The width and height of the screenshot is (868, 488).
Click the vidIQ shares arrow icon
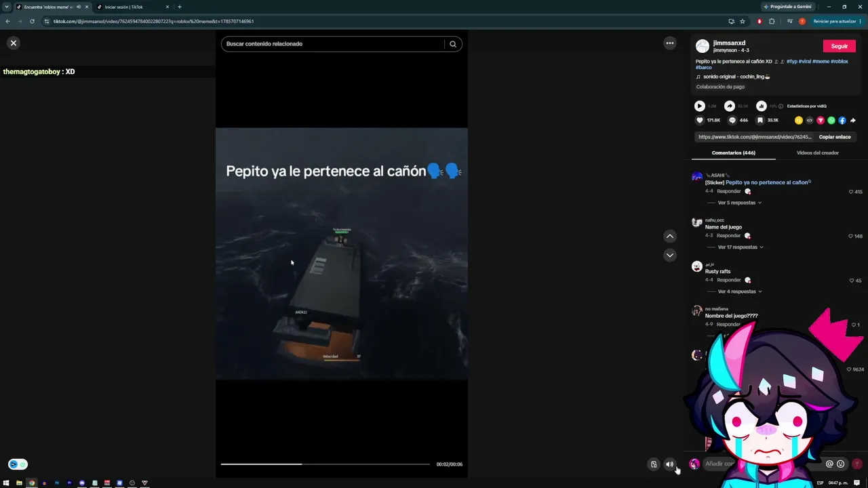click(730, 106)
